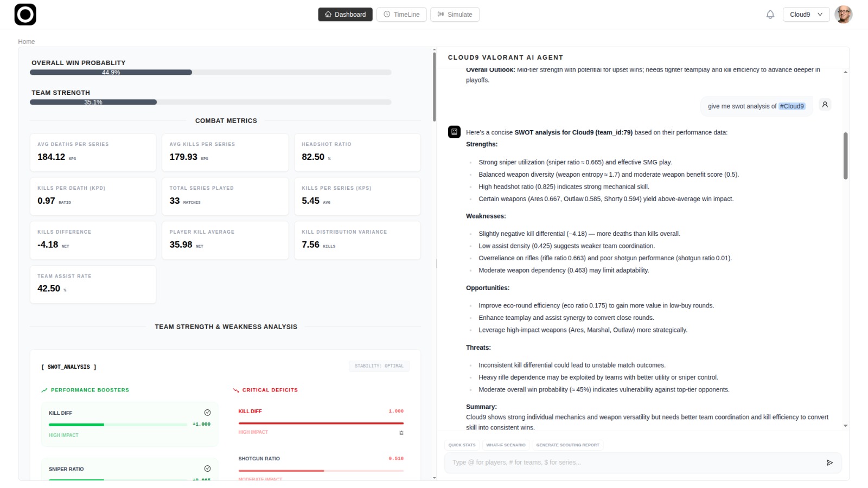Viewport: 868px width, 488px height.
Task: Click the chat panel scrollbar thumb
Action: tap(845, 156)
